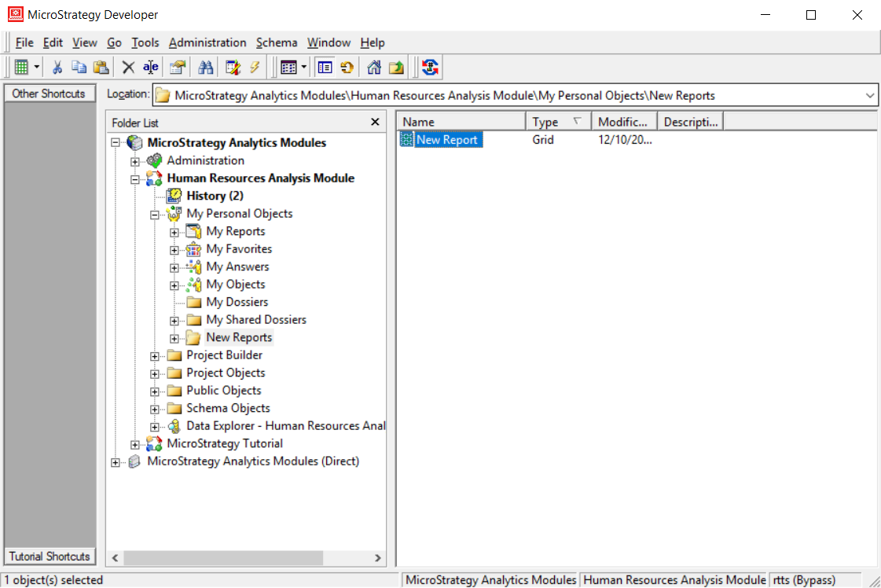Select the My Dossiers folder
This screenshot has width=881, height=588.
click(237, 302)
